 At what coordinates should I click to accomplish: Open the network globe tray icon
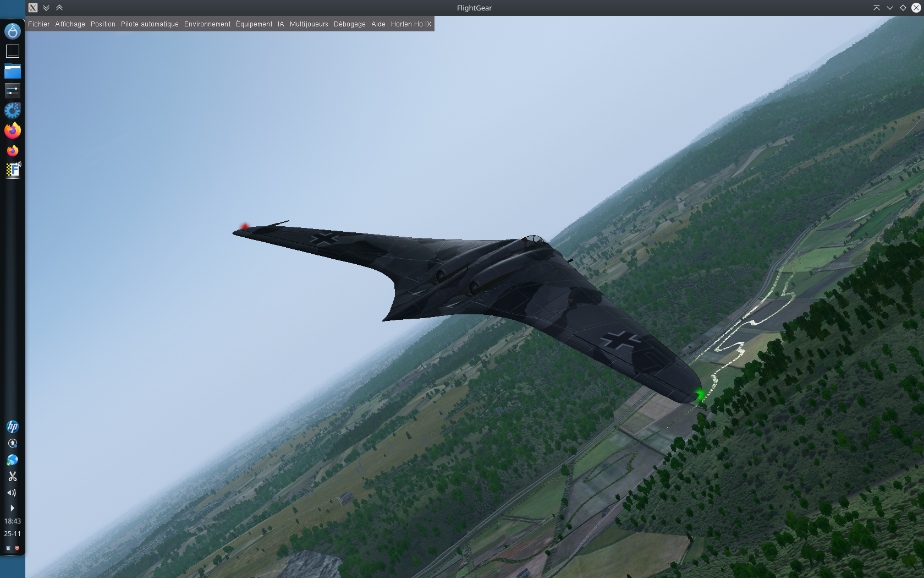pos(13,460)
